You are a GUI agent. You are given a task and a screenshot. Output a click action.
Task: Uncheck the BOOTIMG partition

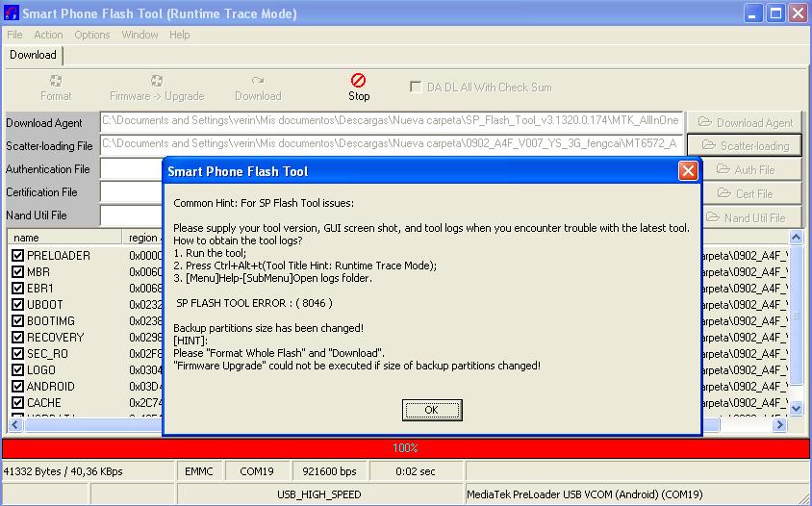point(18,321)
